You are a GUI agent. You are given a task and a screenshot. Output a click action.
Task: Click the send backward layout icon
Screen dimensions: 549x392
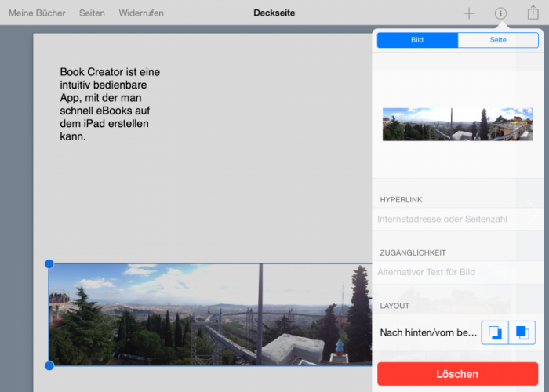pyautogui.click(x=495, y=332)
